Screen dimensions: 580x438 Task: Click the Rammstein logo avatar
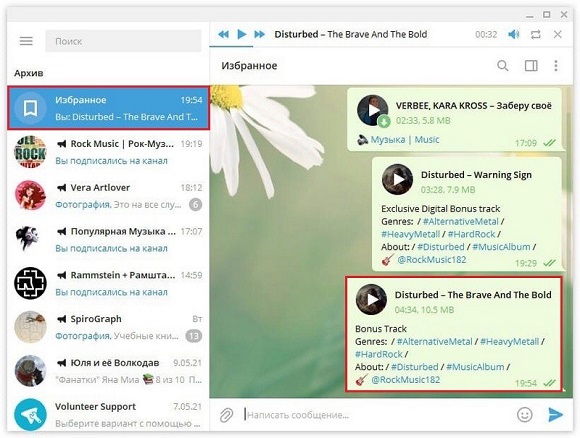point(30,283)
